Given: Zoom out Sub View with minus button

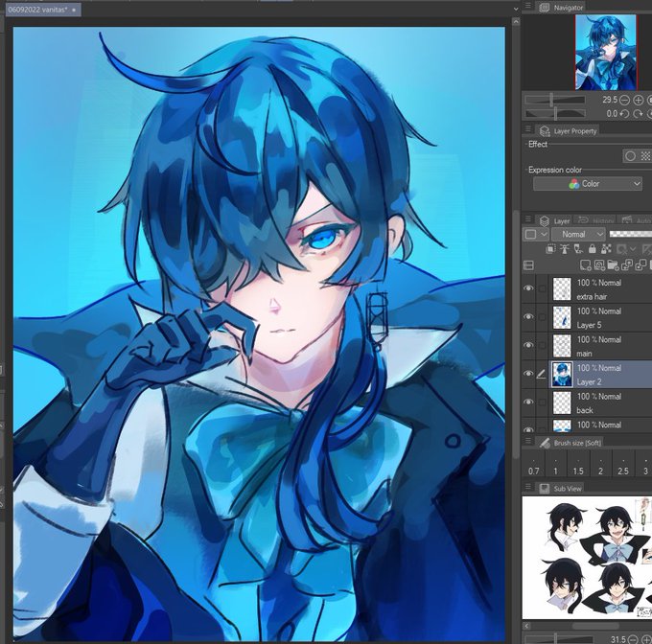Looking at the screenshot, I should pyautogui.click(x=633, y=640).
